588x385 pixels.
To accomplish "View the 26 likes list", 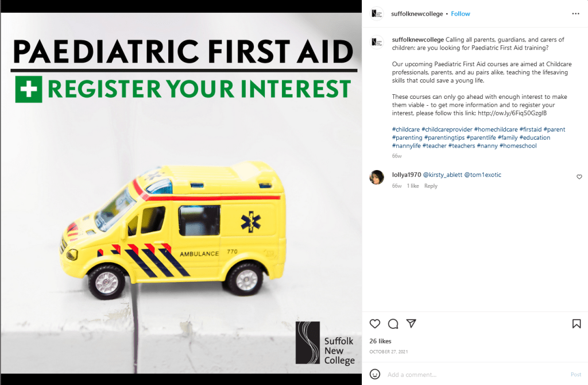I will click(x=380, y=341).
